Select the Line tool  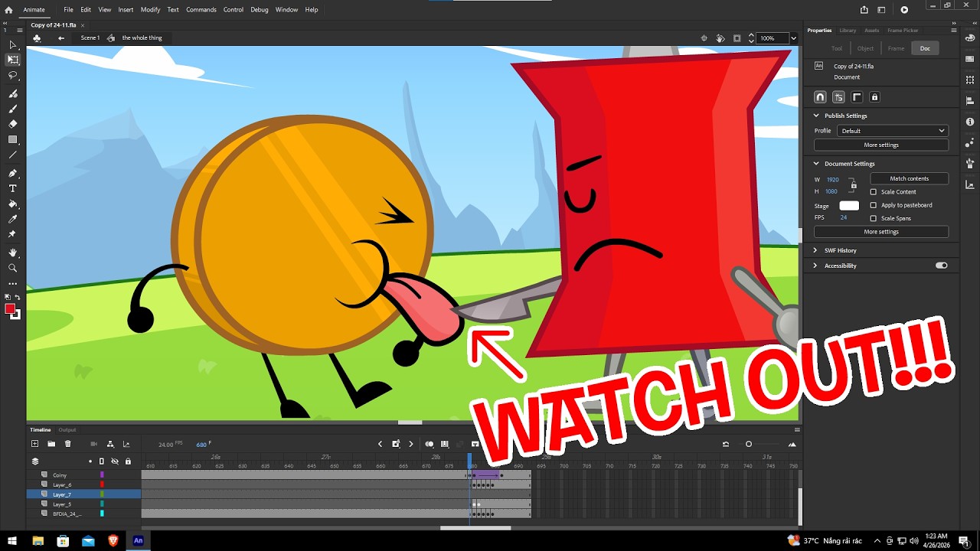click(x=12, y=155)
